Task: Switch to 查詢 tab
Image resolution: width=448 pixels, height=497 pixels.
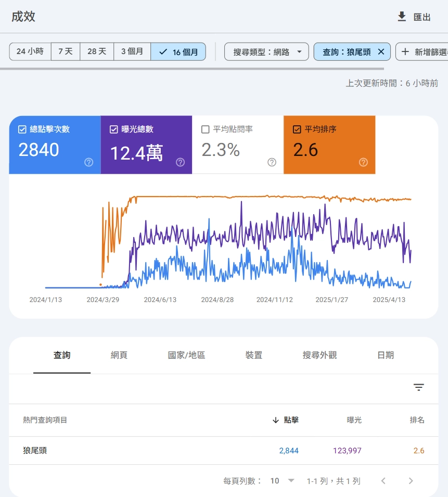Action: [62, 355]
